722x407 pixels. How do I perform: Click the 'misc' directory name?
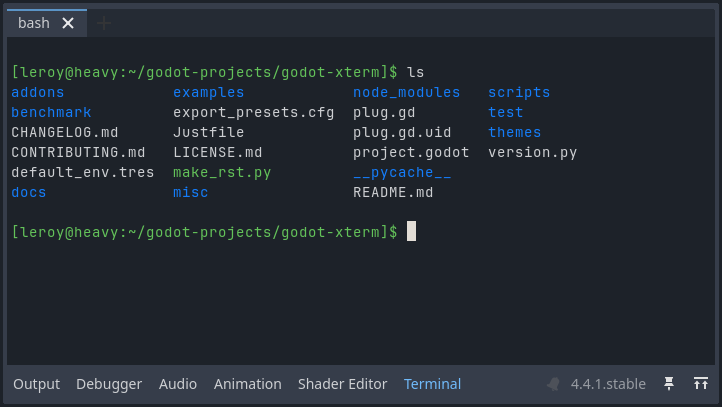coord(191,192)
